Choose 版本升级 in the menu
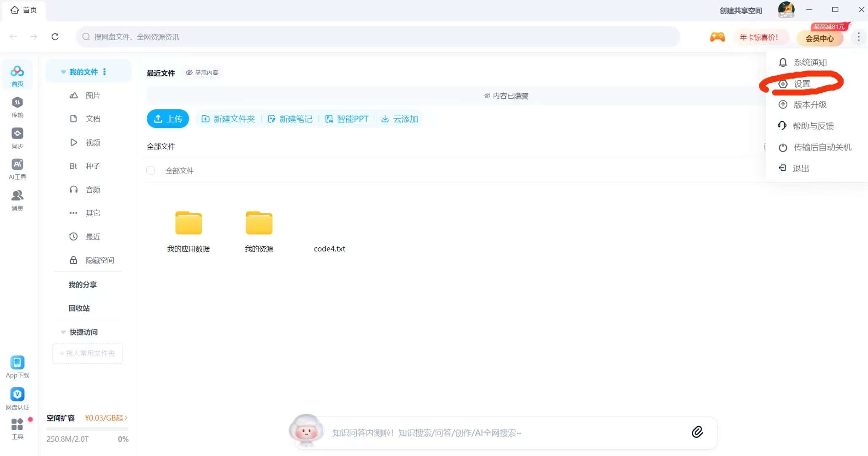The height and width of the screenshot is (456, 868). click(x=810, y=105)
